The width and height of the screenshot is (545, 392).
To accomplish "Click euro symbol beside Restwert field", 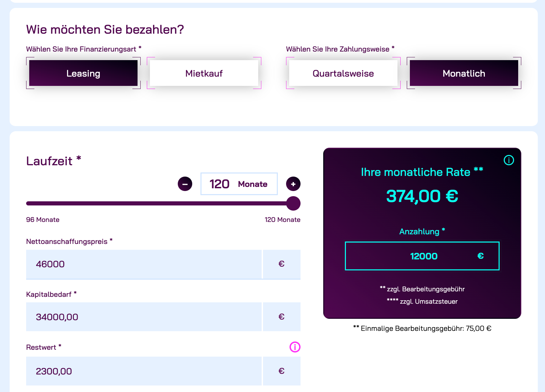I will (x=282, y=371).
